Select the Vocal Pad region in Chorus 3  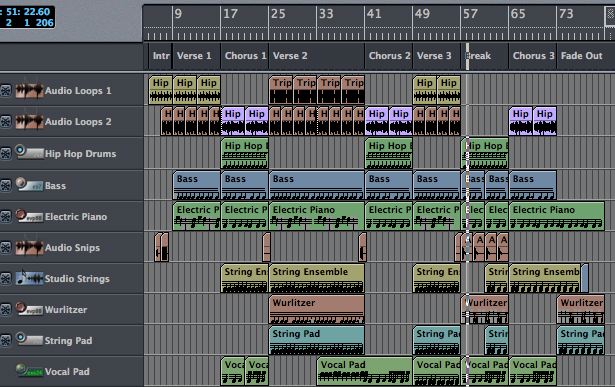[x=533, y=371]
